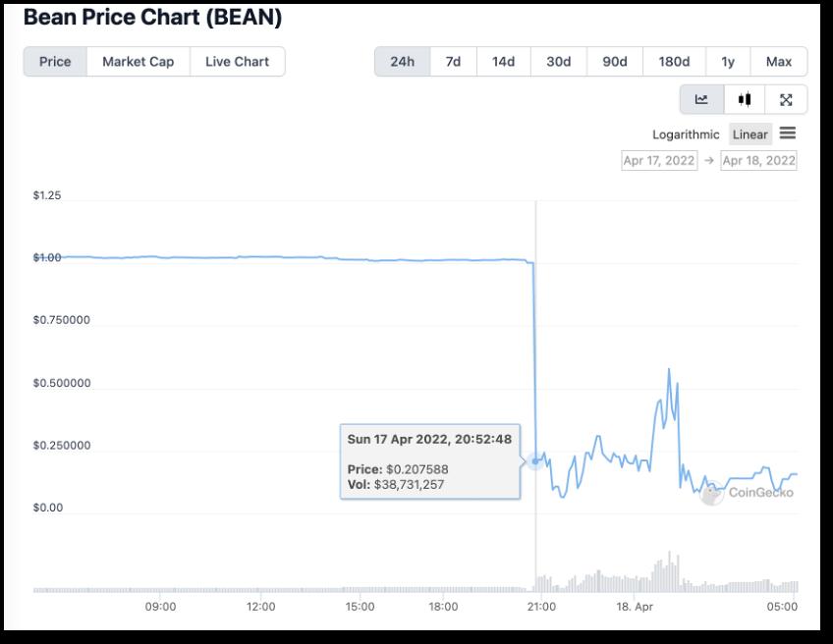The image size is (833, 644).
Task: Edit the Apr 18, 2022 end date
Action: point(758,160)
